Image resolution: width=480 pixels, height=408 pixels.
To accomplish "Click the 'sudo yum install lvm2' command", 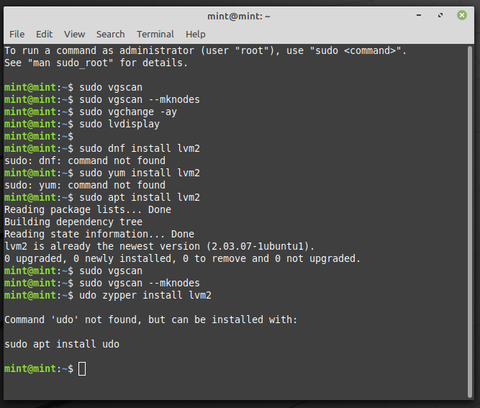I will coord(139,173).
